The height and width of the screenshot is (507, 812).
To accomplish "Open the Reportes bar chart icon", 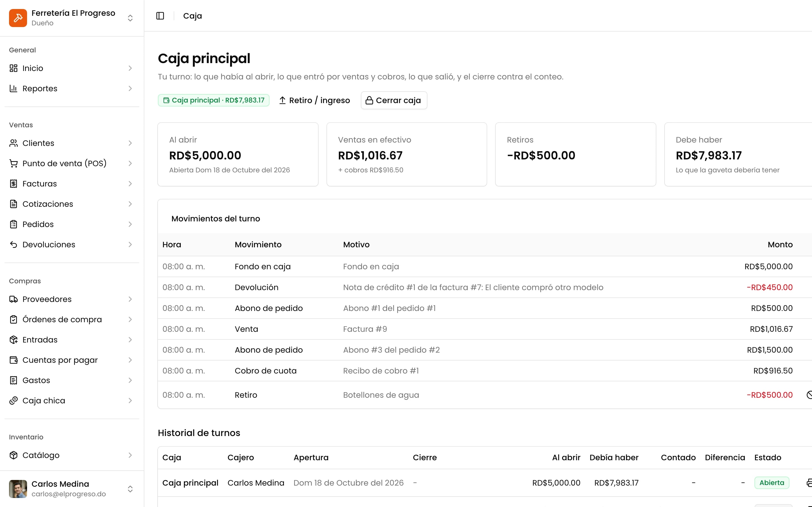I will coord(14,88).
